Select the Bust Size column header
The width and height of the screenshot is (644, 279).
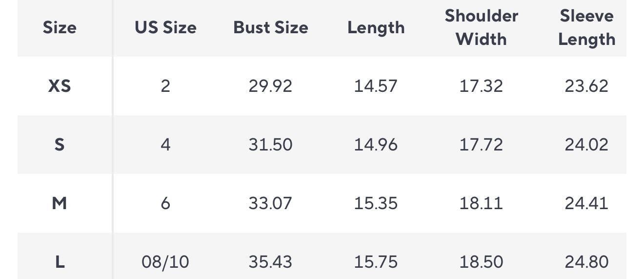point(270,27)
